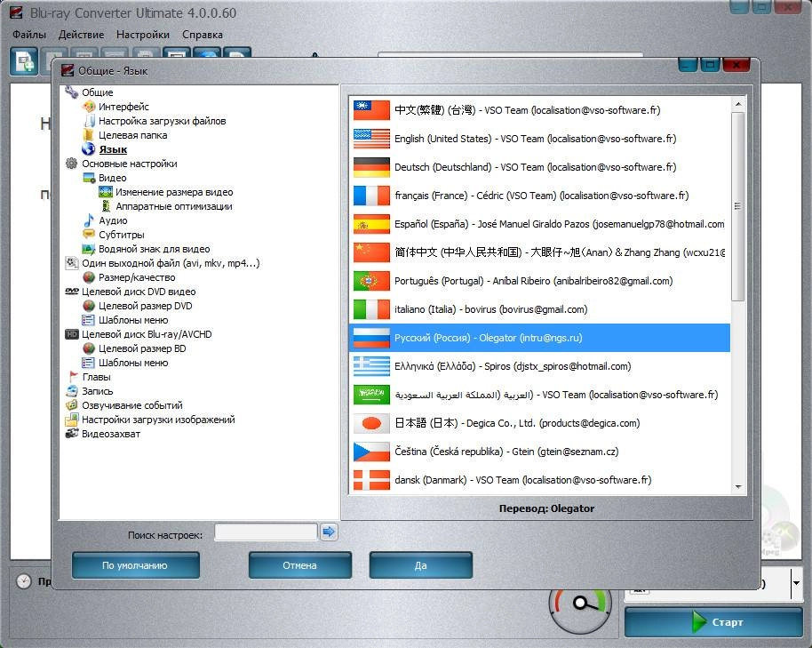The height and width of the screenshot is (648, 812).
Task: Click the Поиск настроек search field
Action: (267, 532)
